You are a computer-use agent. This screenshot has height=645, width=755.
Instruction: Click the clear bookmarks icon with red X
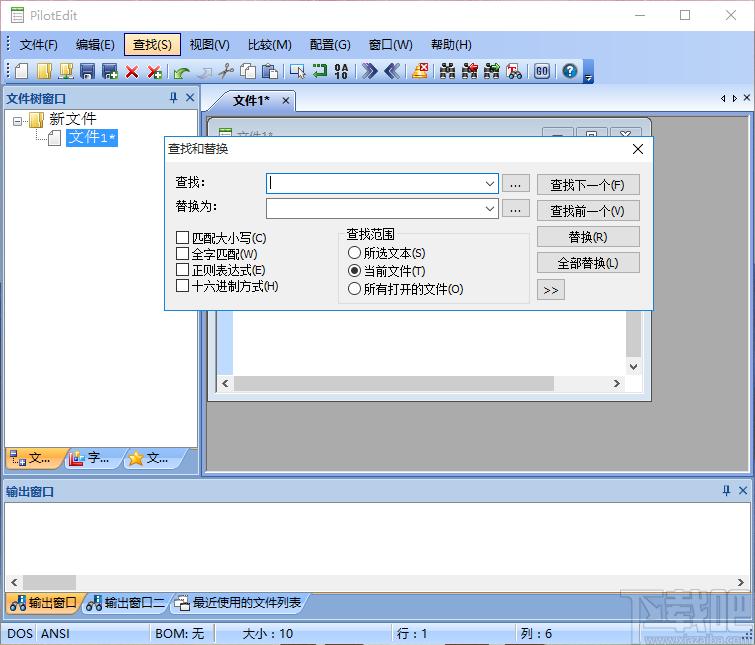coord(420,71)
